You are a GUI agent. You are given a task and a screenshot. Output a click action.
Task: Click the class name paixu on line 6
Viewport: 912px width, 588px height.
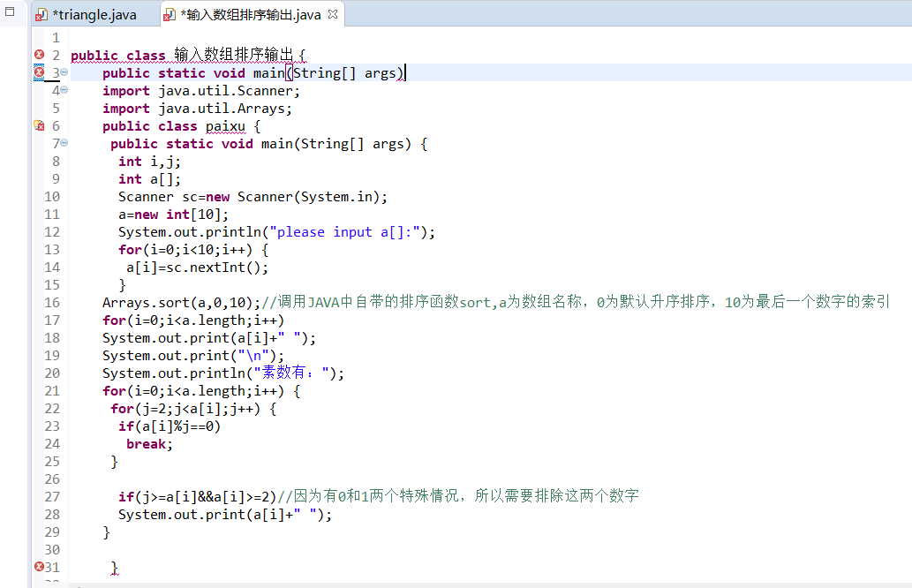(225, 126)
